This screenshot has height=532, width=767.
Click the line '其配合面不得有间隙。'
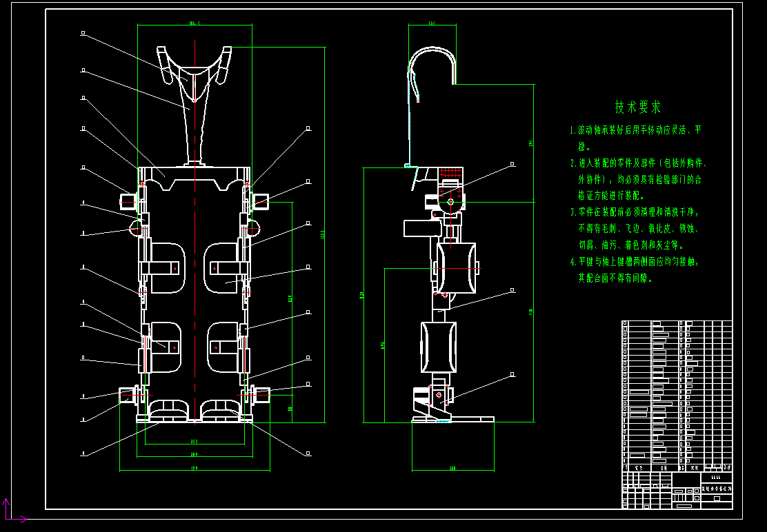(616, 278)
